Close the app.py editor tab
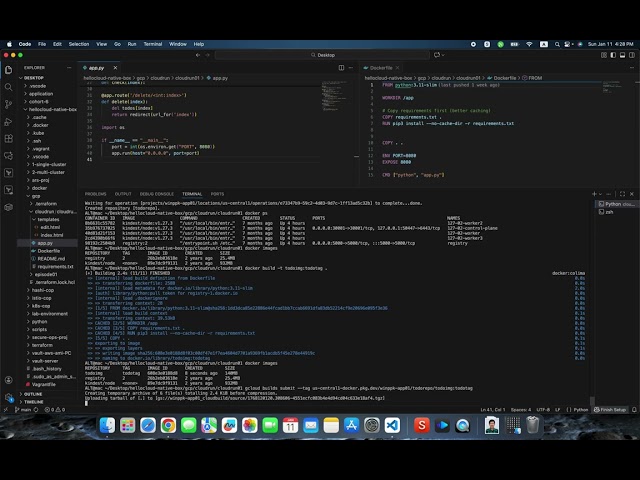640x480 pixels. tap(116, 68)
